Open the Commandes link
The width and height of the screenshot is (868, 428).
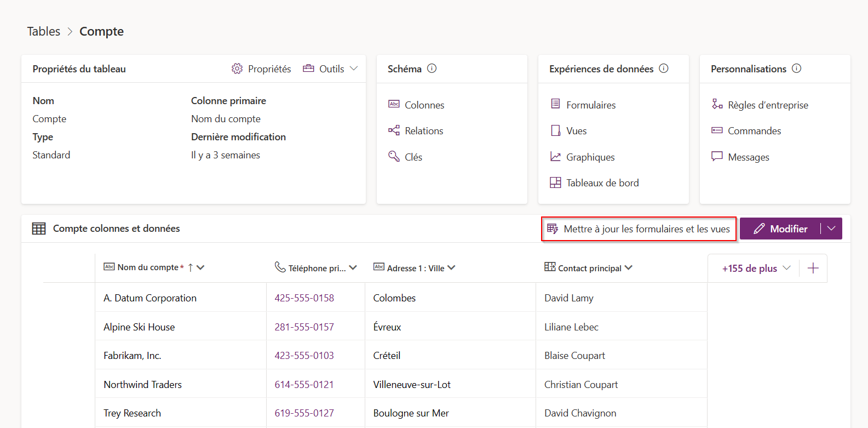tap(754, 130)
